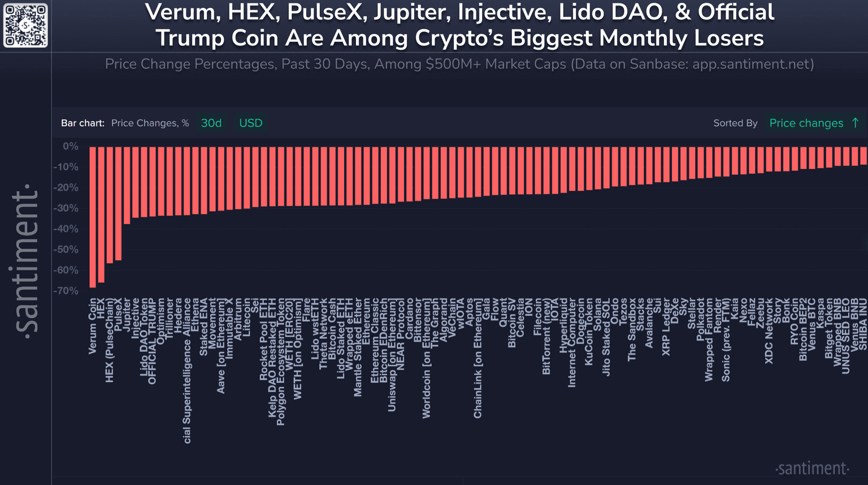The height and width of the screenshot is (485, 868).
Task: Select the PulseX bar
Action: pos(118,203)
